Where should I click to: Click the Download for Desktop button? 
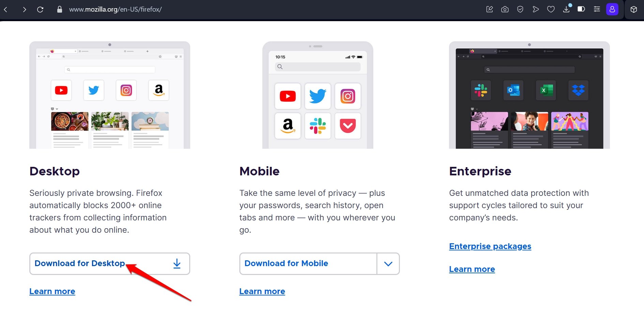pos(109,264)
